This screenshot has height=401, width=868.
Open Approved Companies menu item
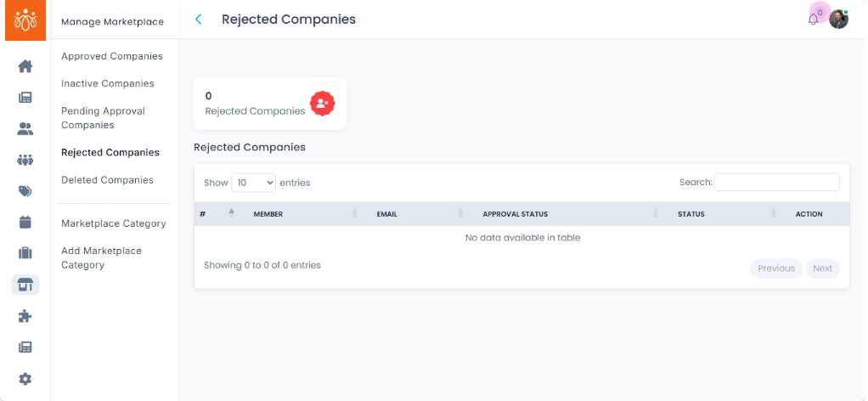point(111,56)
